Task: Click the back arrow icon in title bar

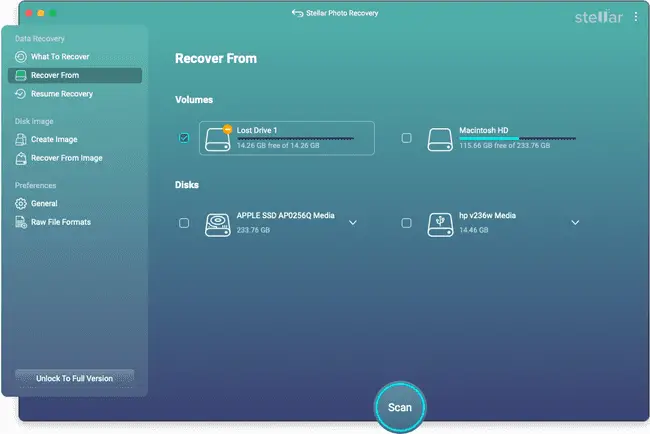Action: (297, 13)
